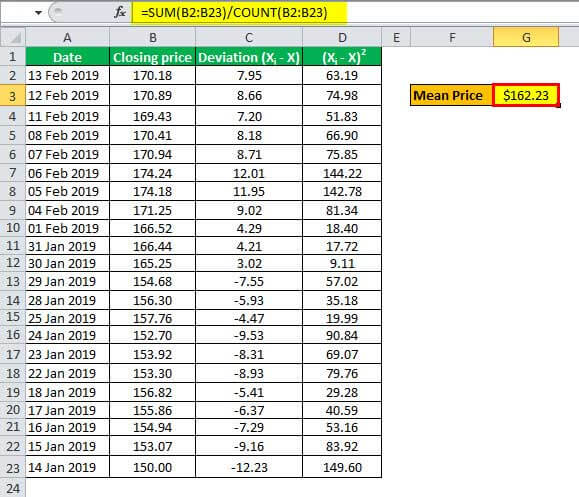The height and width of the screenshot is (497, 579).
Task: Click the Select All corner triangle
Action: [13, 38]
